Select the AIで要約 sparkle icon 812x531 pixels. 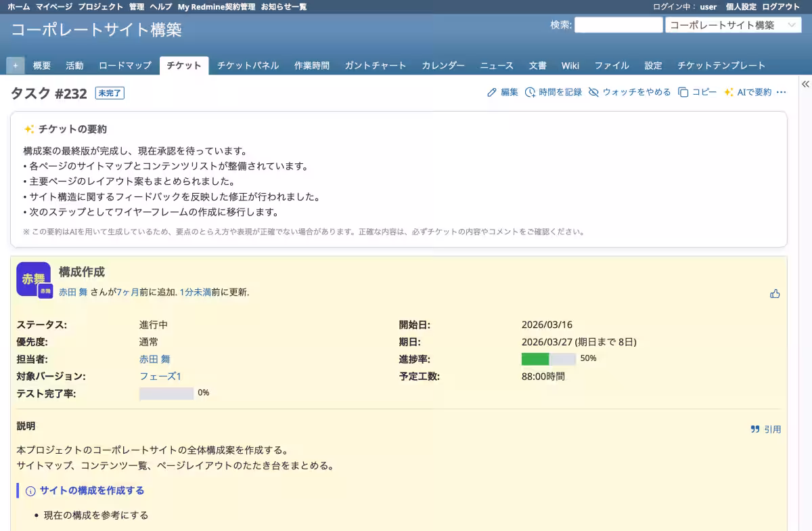[729, 93]
